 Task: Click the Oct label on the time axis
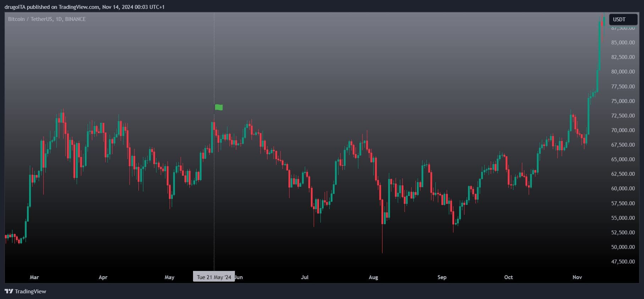(x=508, y=277)
